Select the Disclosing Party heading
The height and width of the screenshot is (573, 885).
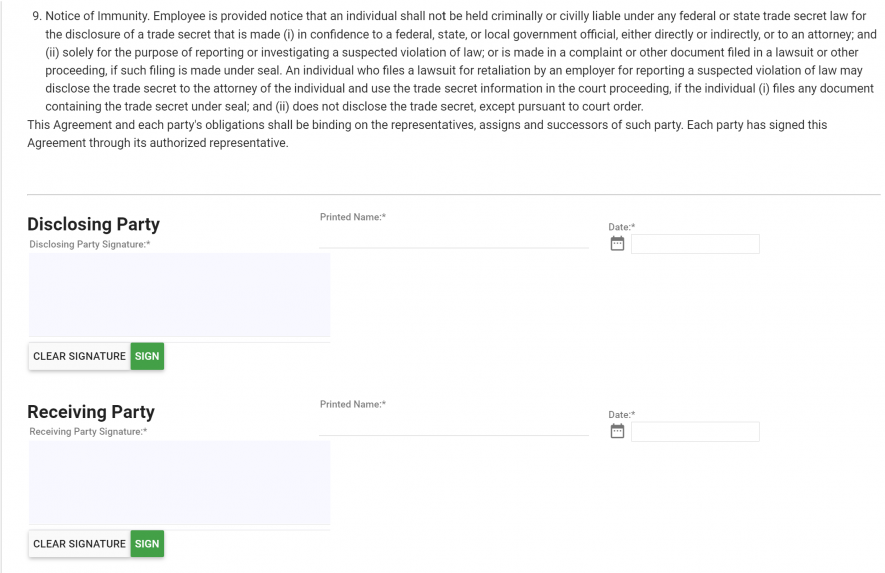pos(93,224)
